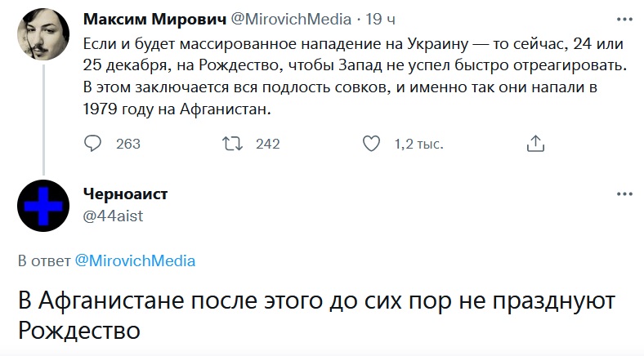This screenshot has width=644, height=356.
Task: Click the 263 replies count
Action: click(x=128, y=145)
